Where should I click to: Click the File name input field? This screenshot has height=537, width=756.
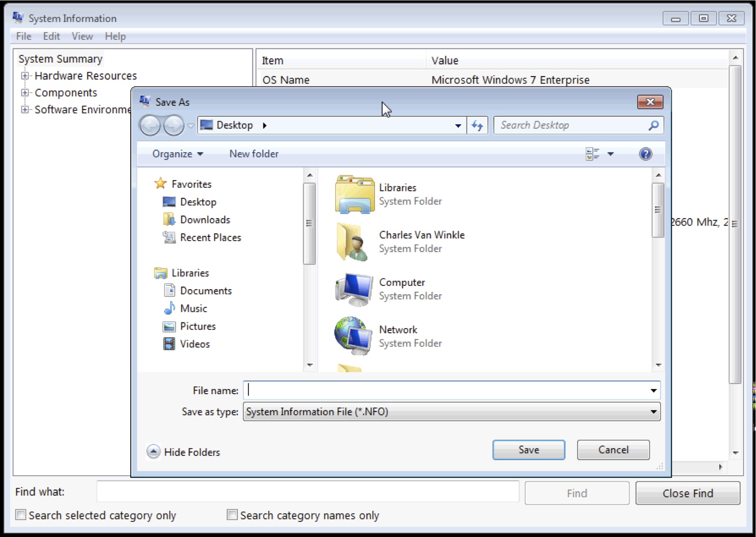446,390
